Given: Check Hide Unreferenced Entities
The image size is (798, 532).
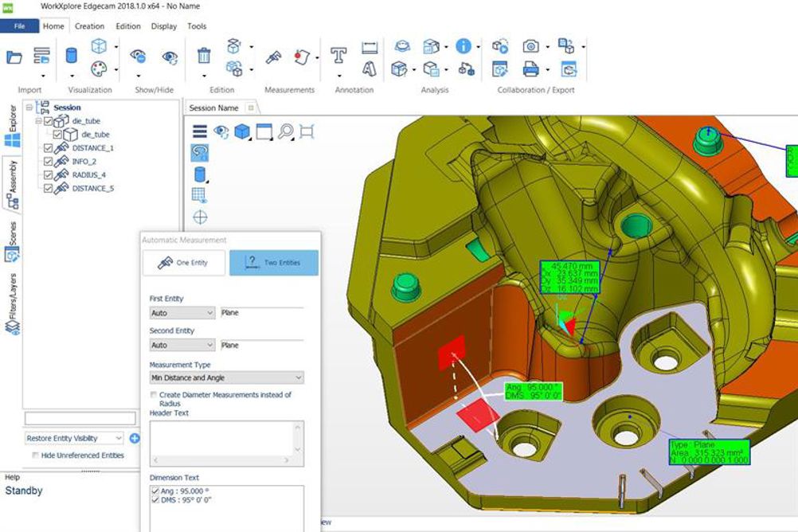Looking at the screenshot, I should coord(35,455).
